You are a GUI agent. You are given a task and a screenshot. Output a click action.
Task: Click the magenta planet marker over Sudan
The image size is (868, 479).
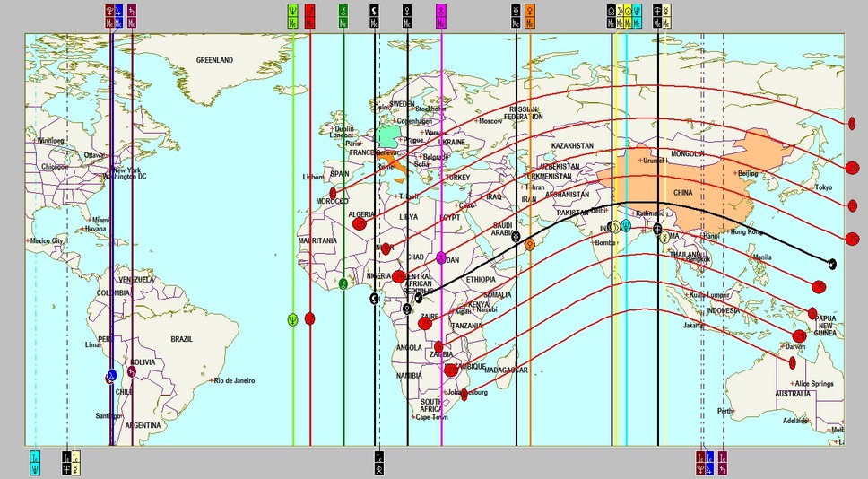click(x=441, y=257)
